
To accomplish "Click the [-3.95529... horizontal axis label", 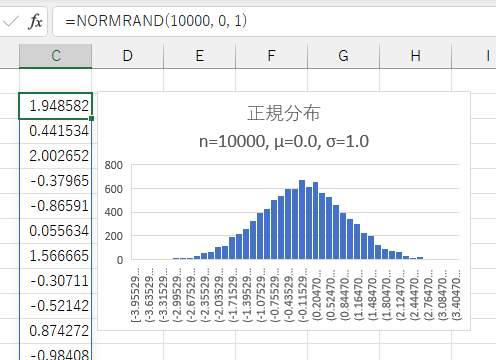I will click(x=136, y=294).
